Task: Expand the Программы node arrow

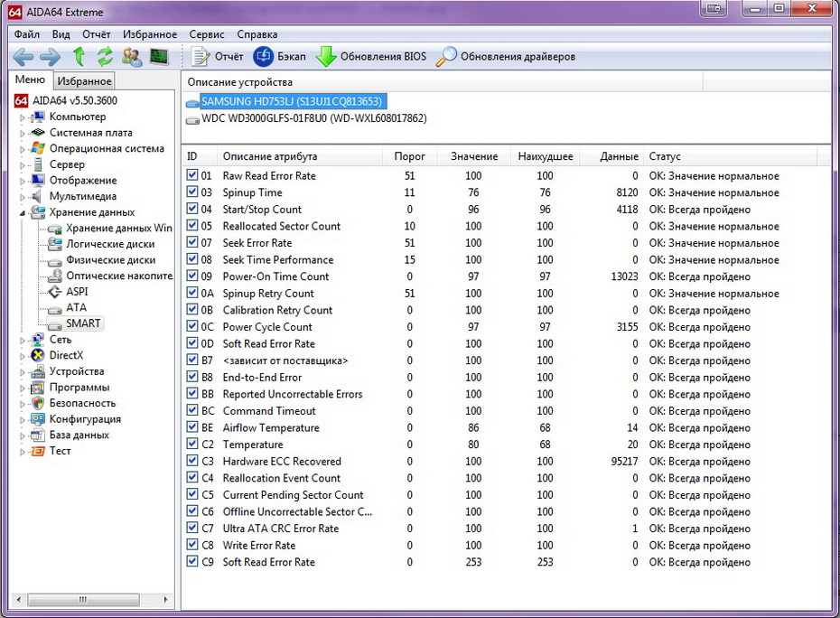Action: 23,389
